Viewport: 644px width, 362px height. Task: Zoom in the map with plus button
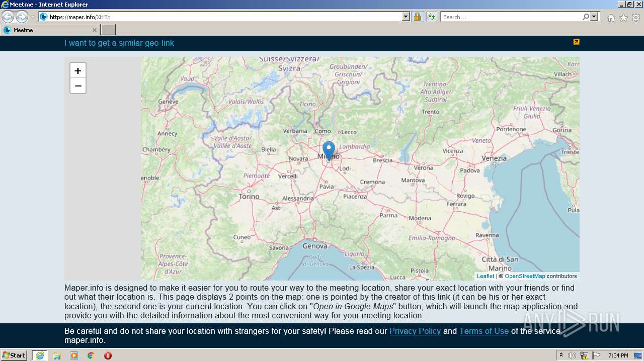coord(78,71)
